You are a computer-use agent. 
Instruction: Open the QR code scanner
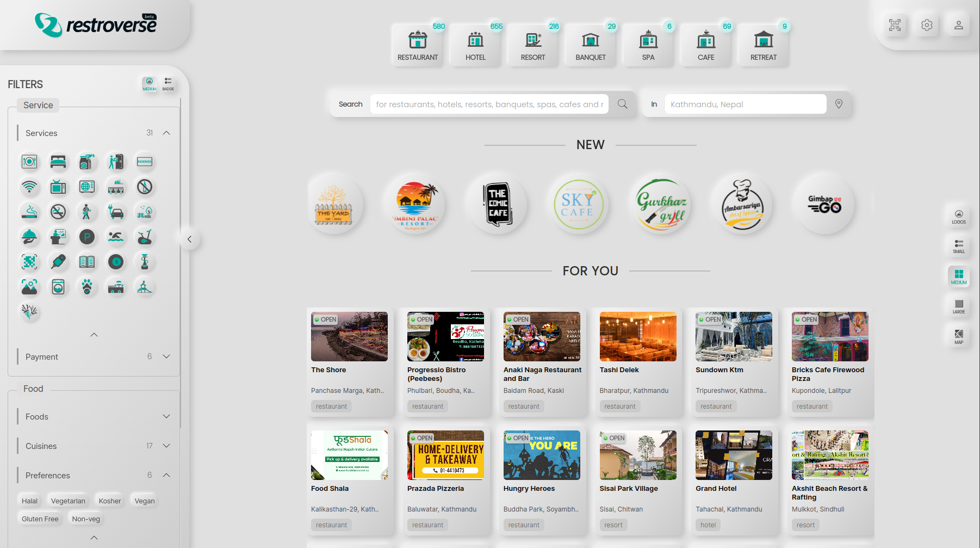[895, 25]
